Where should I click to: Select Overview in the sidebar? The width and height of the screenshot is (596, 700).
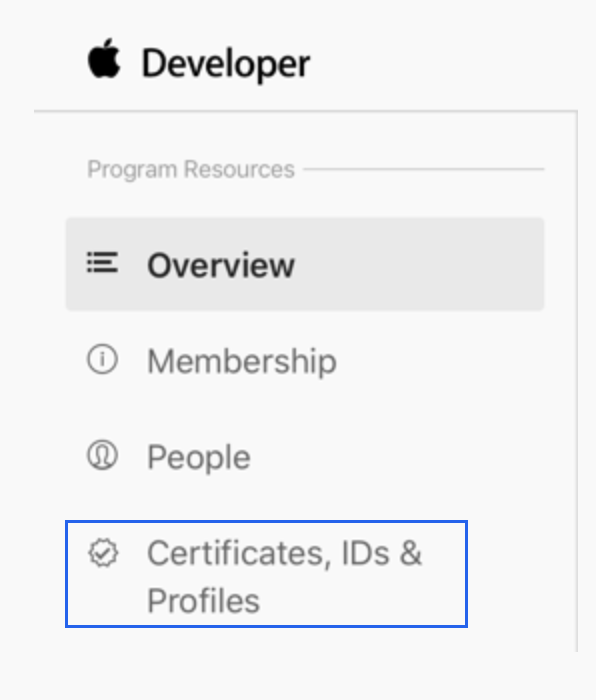(x=305, y=264)
